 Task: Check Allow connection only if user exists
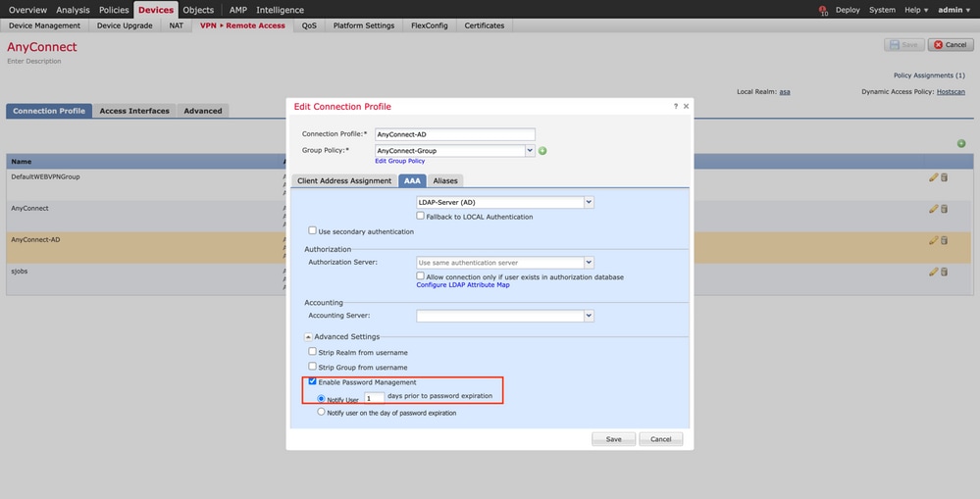pos(421,275)
